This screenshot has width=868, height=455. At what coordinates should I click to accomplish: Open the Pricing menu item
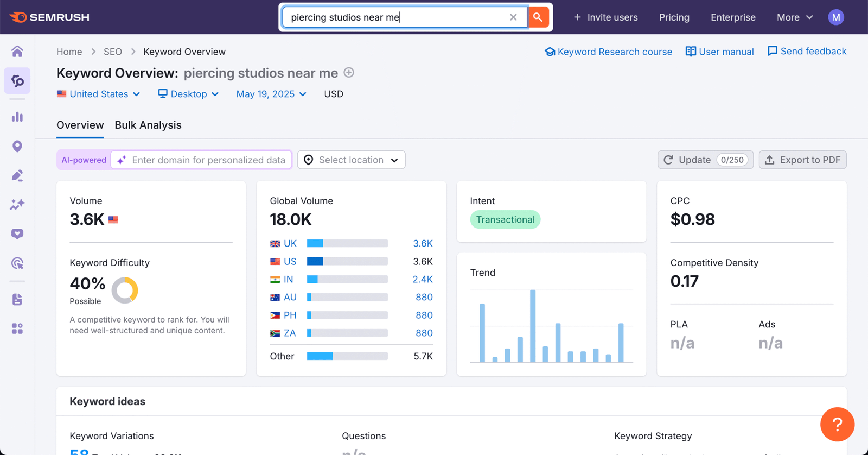674,17
